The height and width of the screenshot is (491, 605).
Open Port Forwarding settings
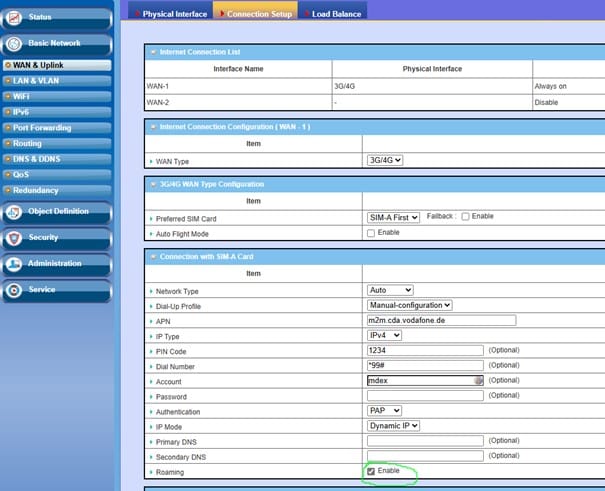(57, 128)
